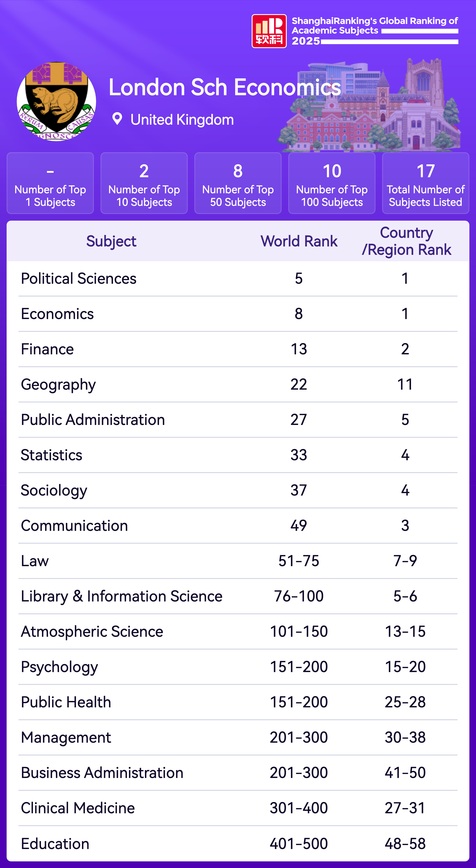This screenshot has height=868, width=476.
Task: Click the location pin icon
Action: coord(117,119)
